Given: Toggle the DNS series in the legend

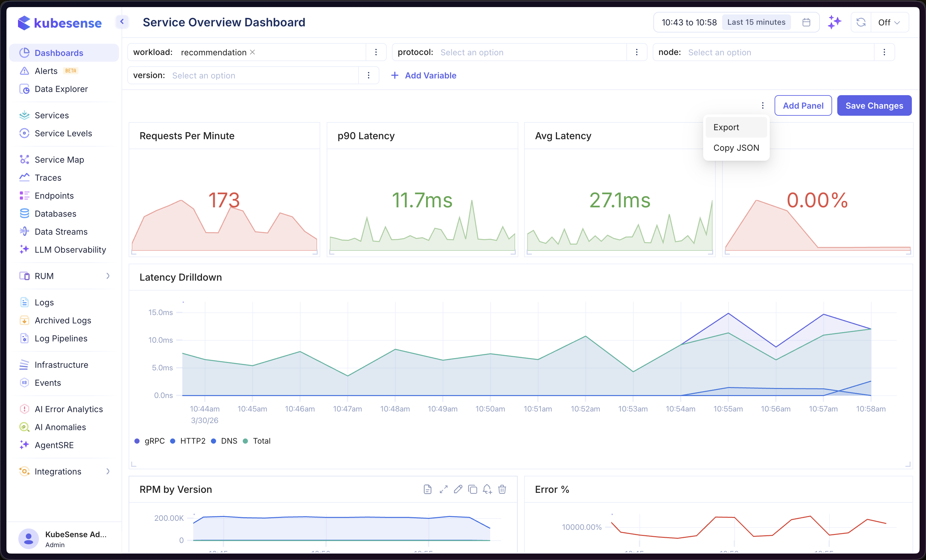Looking at the screenshot, I should 224,441.
